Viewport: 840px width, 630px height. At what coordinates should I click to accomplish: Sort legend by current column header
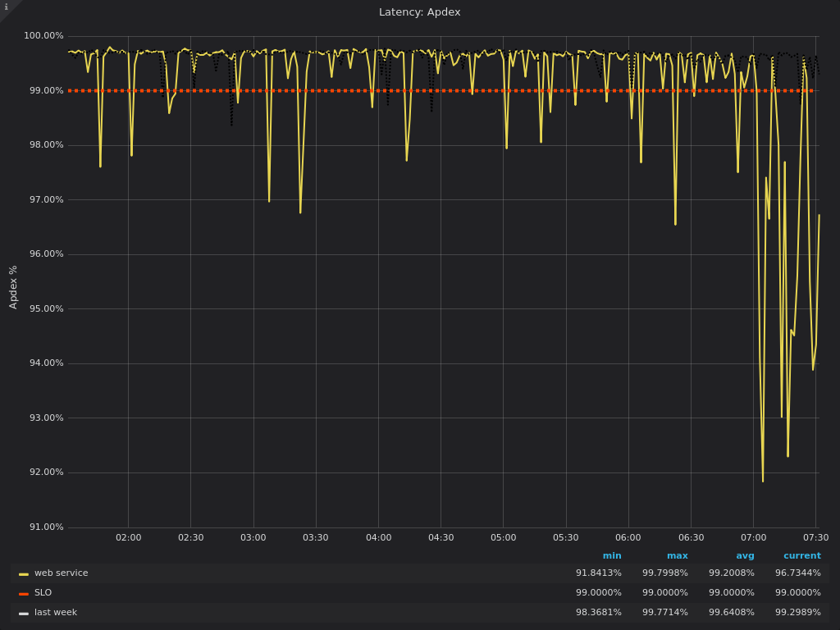pyautogui.click(x=801, y=555)
